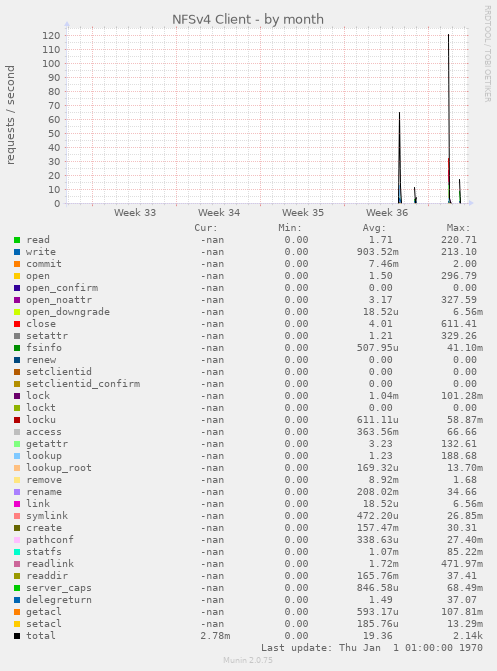Click the total legend label

coord(41,636)
